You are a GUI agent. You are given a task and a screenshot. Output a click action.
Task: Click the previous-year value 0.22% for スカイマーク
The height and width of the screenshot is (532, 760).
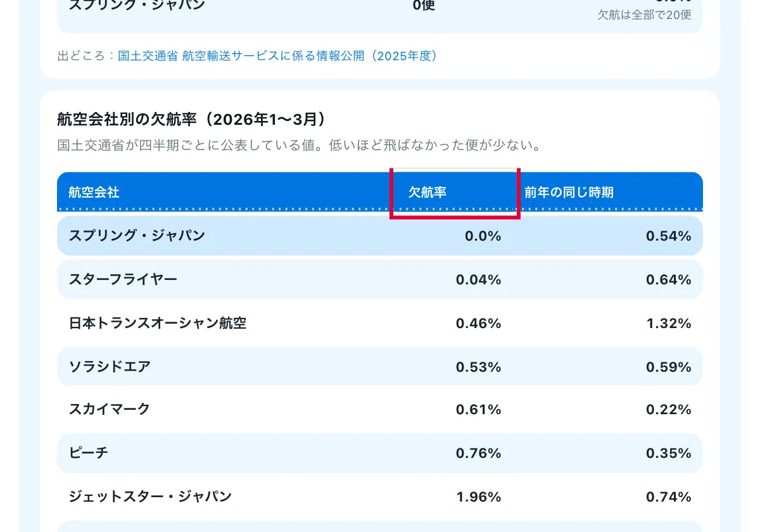pos(669,409)
